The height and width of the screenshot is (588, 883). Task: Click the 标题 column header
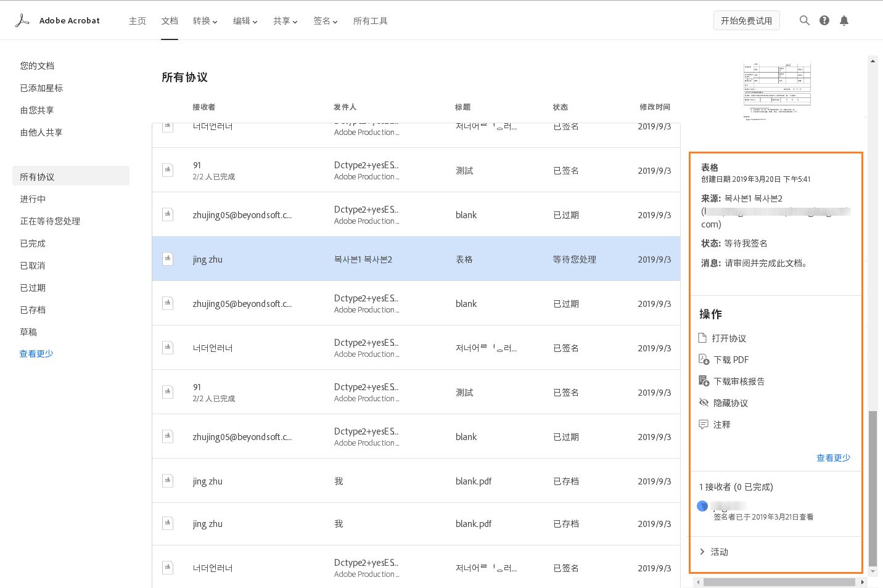[462, 107]
